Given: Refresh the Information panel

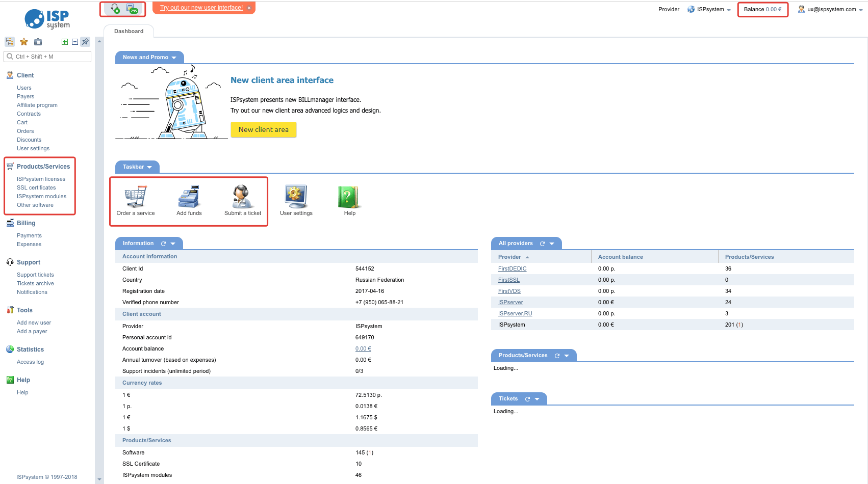Looking at the screenshot, I should click(x=163, y=244).
